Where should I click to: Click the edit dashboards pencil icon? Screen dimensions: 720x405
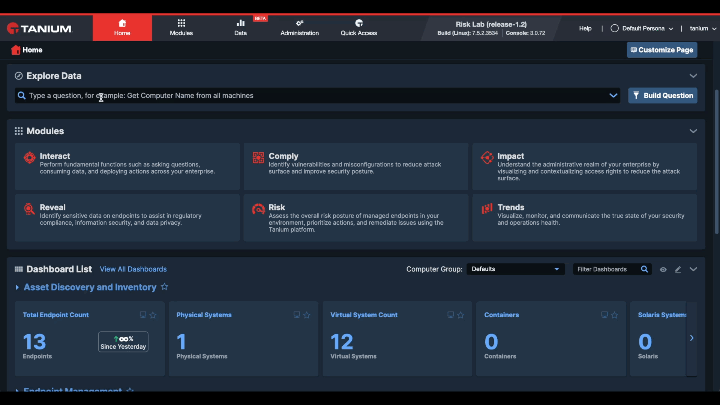(678, 270)
